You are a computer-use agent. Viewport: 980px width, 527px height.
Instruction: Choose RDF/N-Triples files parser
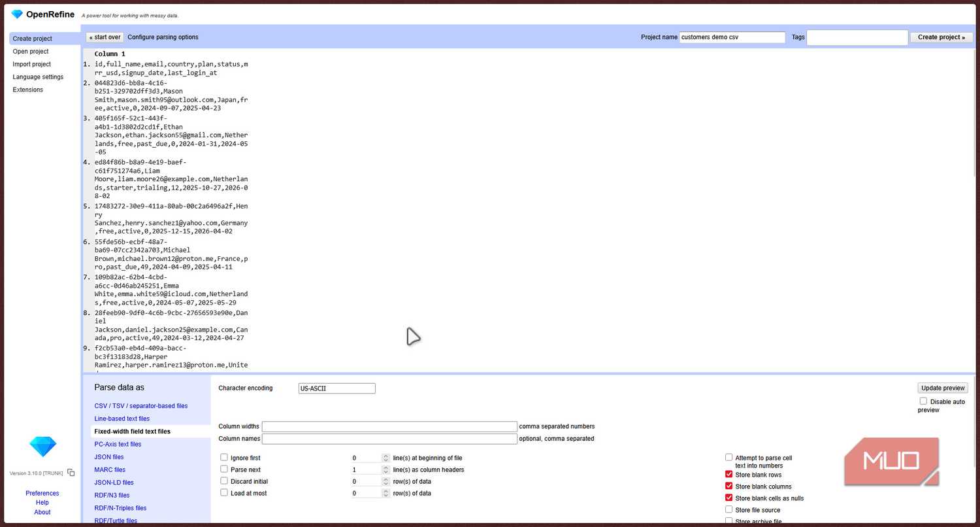click(120, 508)
